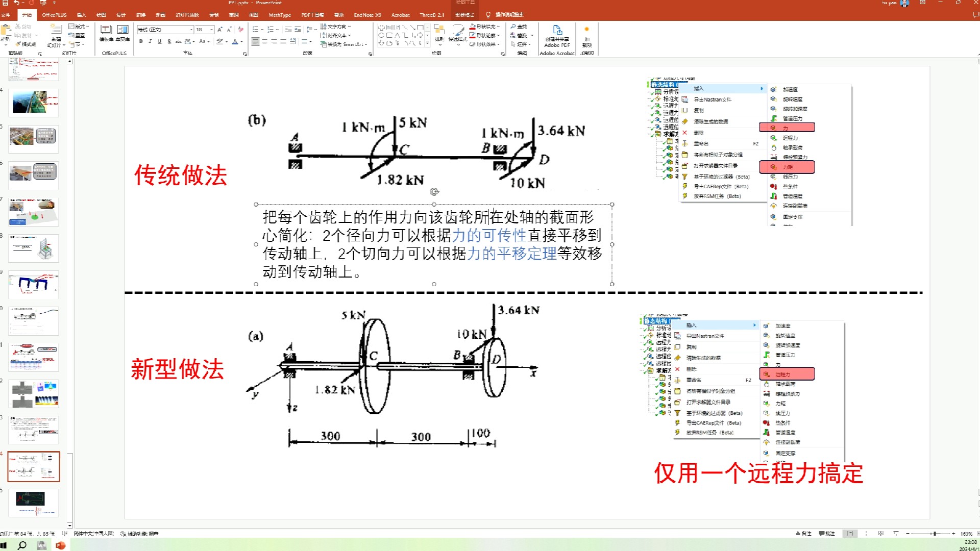Center align the text
Screen dimensions: 980x551
[265, 41]
